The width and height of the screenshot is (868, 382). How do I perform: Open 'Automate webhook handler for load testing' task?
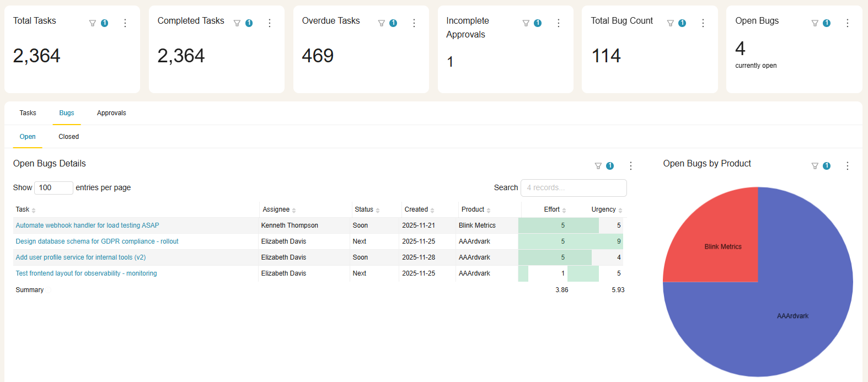point(87,225)
